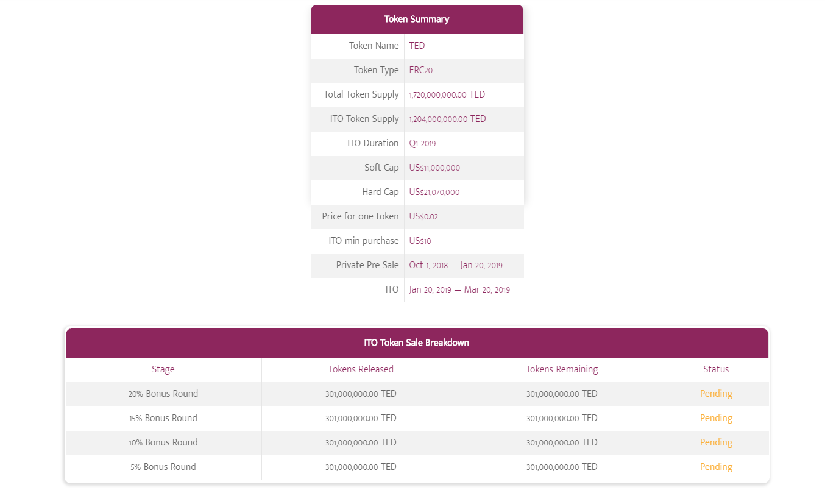Click the ERC20 token type value
825x504 pixels.
coord(421,70)
